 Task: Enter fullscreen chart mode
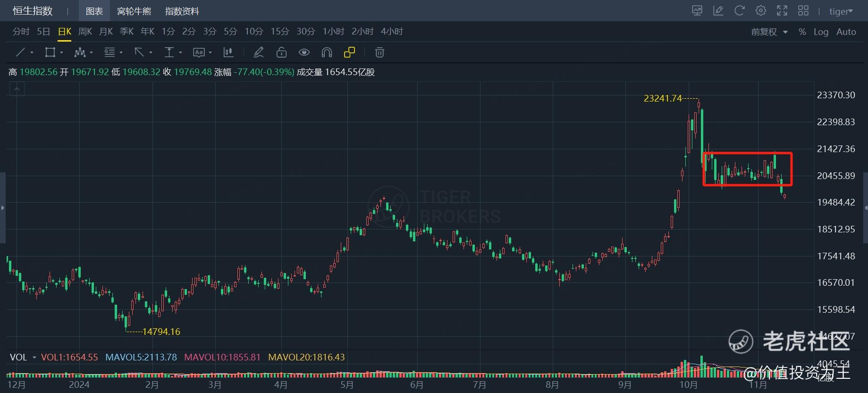(782, 11)
